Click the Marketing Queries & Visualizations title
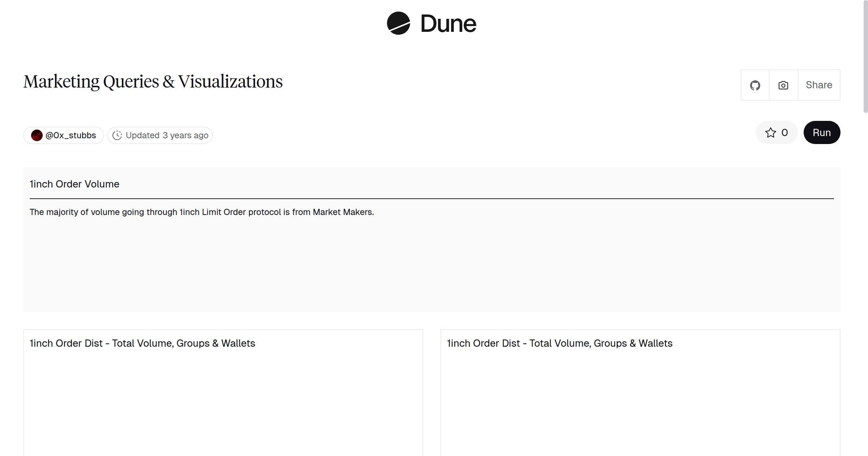This screenshot has height=456, width=868. [x=153, y=81]
